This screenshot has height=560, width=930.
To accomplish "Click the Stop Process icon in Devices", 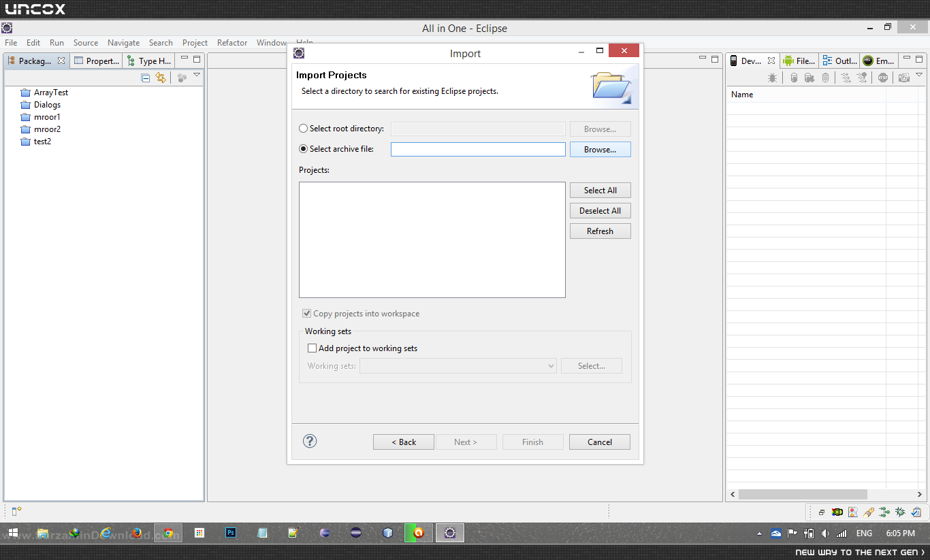I will tap(883, 78).
